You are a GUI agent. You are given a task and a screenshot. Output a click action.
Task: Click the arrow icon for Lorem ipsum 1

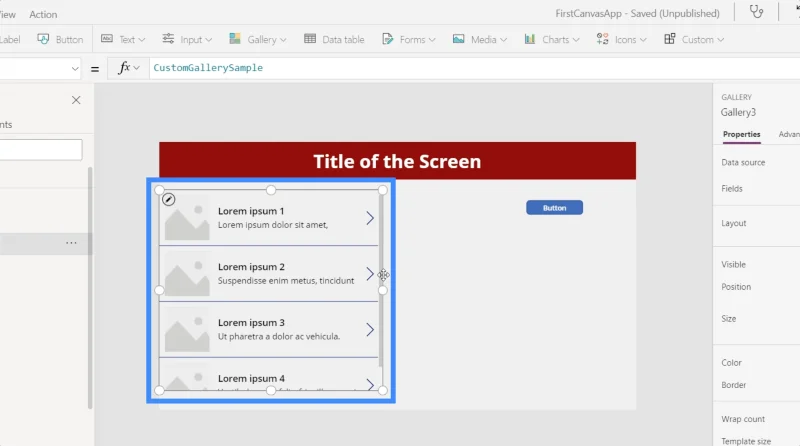[x=370, y=218]
